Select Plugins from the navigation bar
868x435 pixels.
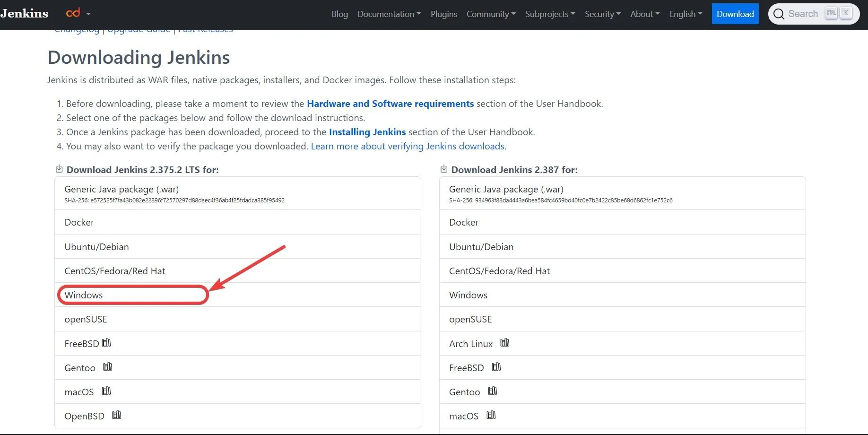pos(443,14)
